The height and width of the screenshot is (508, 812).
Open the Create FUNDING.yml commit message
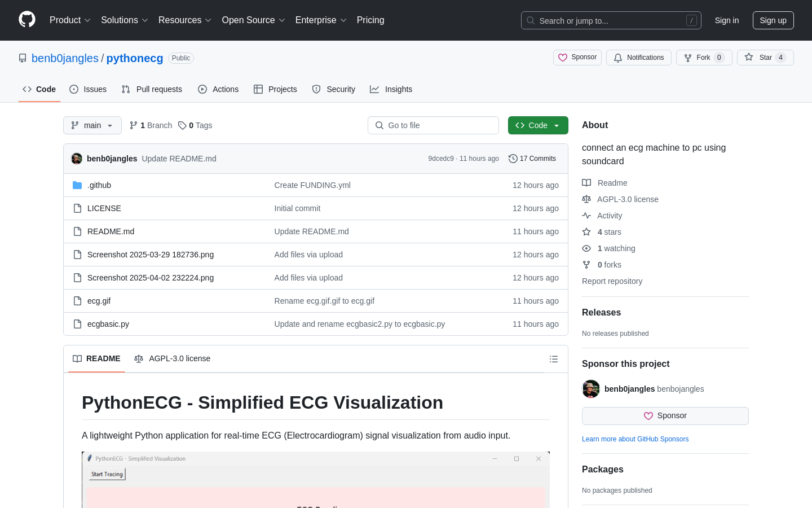pos(312,185)
